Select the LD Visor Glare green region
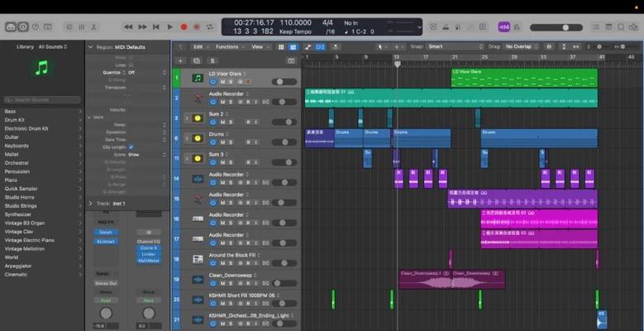The height and width of the screenshot is (331, 644). pos(524,78)
